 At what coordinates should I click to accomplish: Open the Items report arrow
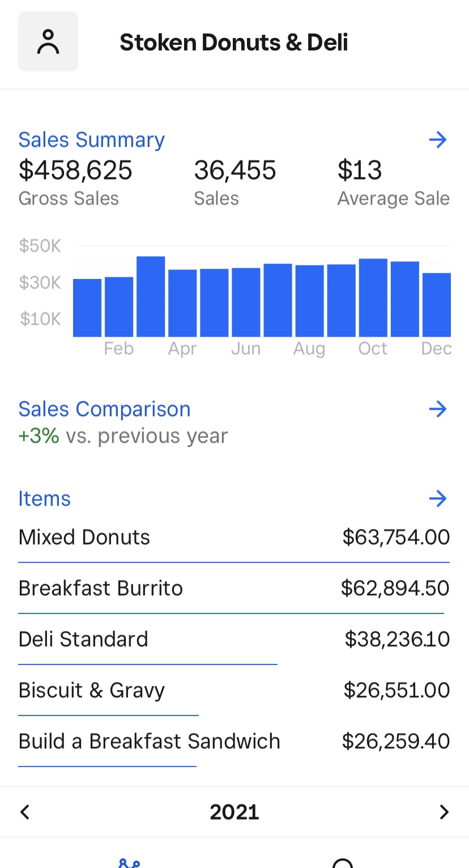438,498
